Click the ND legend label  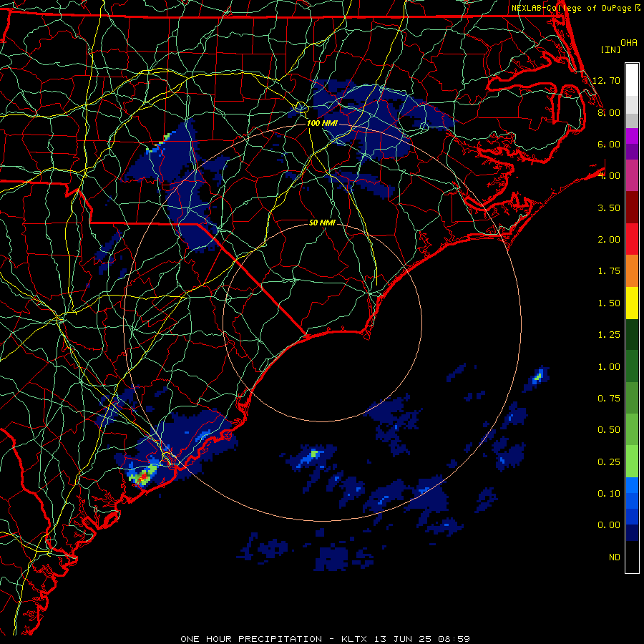[x=615, y=557]
